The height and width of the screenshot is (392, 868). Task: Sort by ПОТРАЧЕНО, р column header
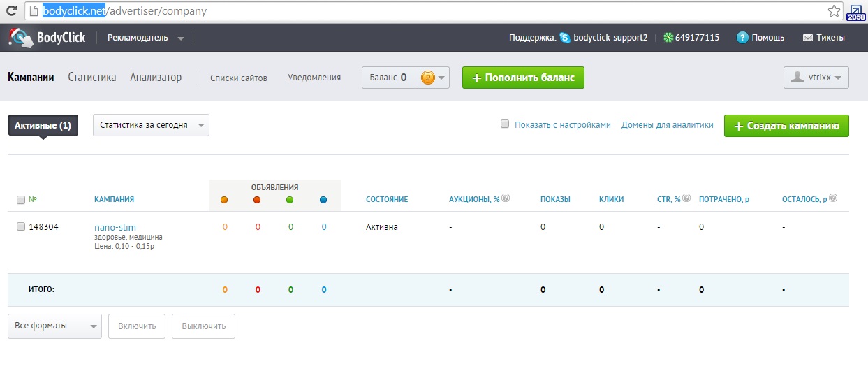click(x=724, y=199)
